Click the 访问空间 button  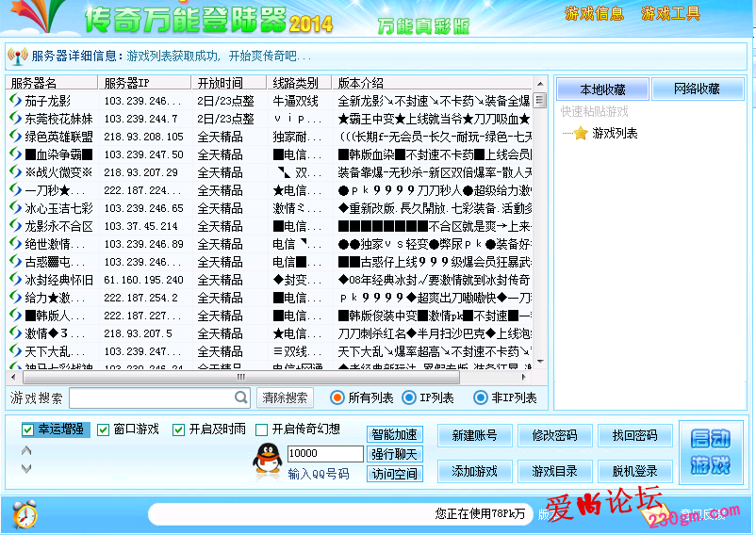(394, 474)
